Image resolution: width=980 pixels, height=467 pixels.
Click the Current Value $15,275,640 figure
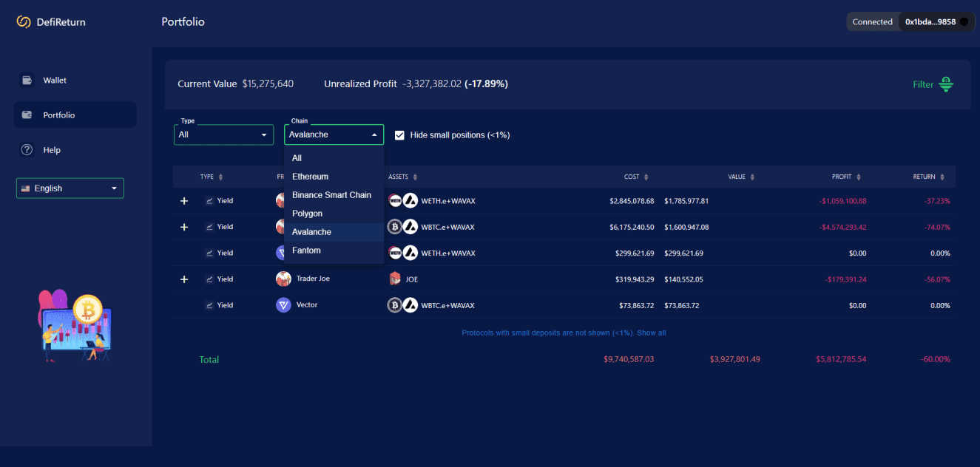[268, 84]
